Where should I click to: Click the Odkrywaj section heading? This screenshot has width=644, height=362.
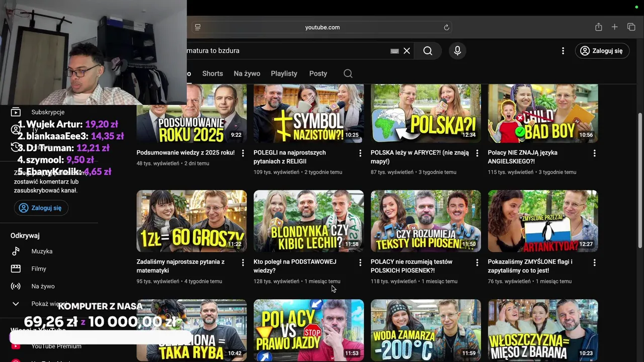point(25,236)
